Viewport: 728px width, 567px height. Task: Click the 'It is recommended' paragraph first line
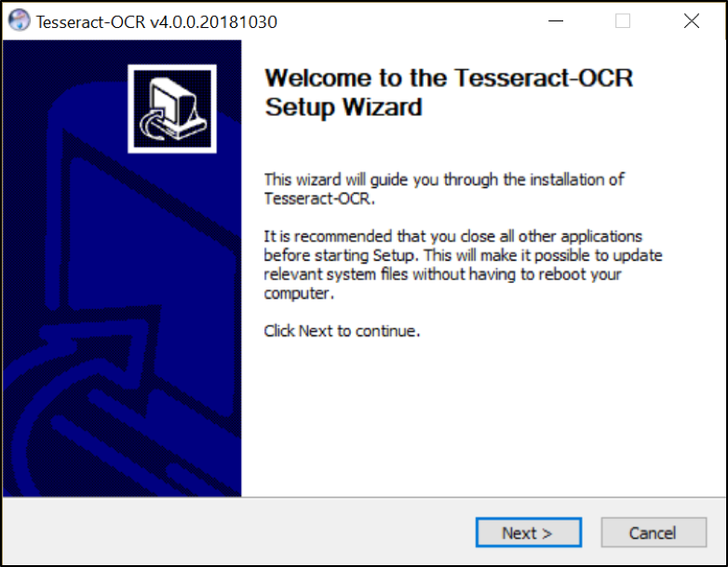[x=452, y=236]
